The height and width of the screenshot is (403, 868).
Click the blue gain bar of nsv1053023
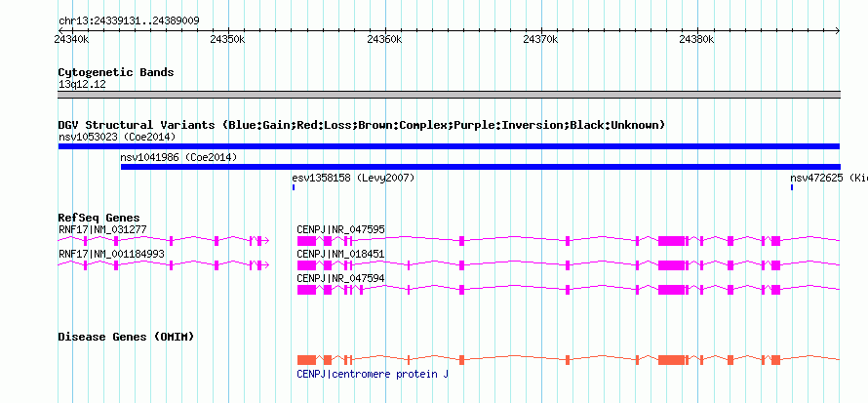[x=449, y=146]
